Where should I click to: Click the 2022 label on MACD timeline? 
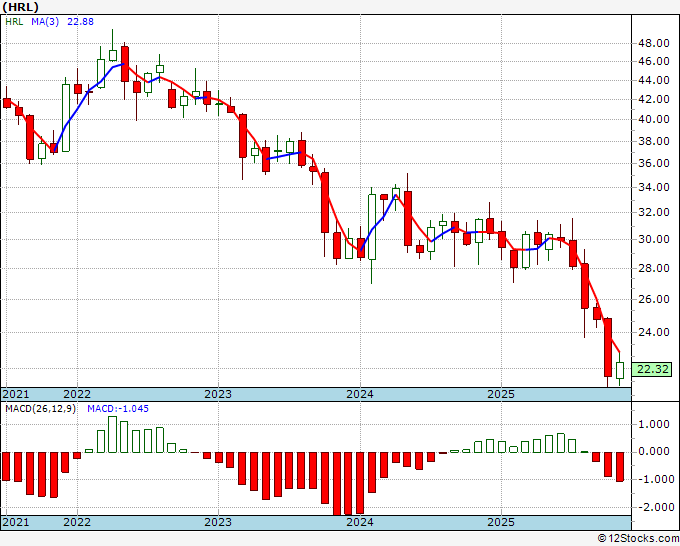(77, 522)
